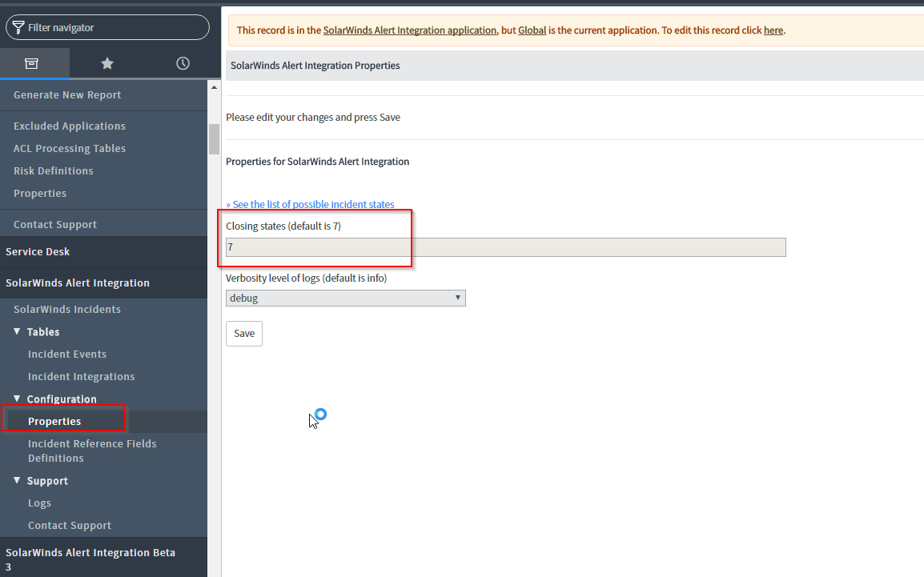Open Incident Events table
The height and width of the screenshot is (577, 924).
point(67,354)
